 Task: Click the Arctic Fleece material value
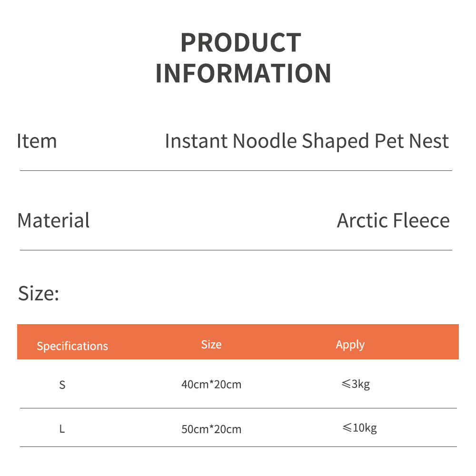coord(393,221)
